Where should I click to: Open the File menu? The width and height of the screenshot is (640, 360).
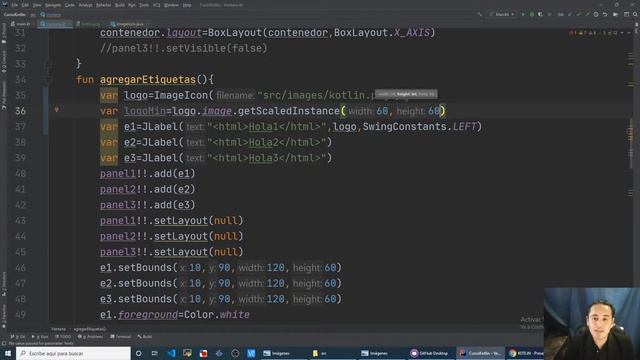click(15, 5)
